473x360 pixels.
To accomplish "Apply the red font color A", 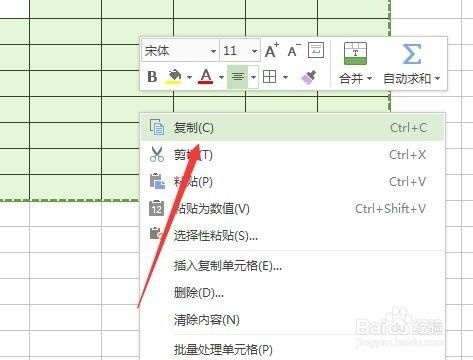I will pyautogui.click(x=206, y=77).
